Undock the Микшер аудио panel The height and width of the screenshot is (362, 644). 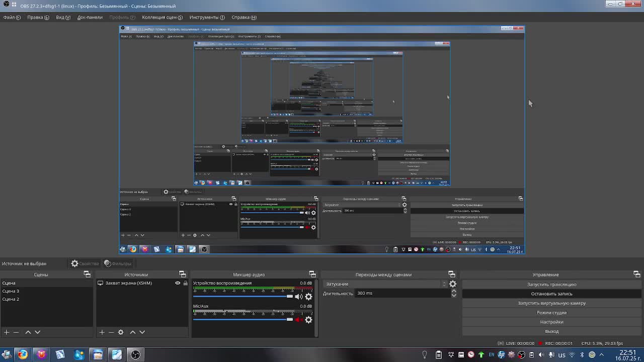(312, 275)
